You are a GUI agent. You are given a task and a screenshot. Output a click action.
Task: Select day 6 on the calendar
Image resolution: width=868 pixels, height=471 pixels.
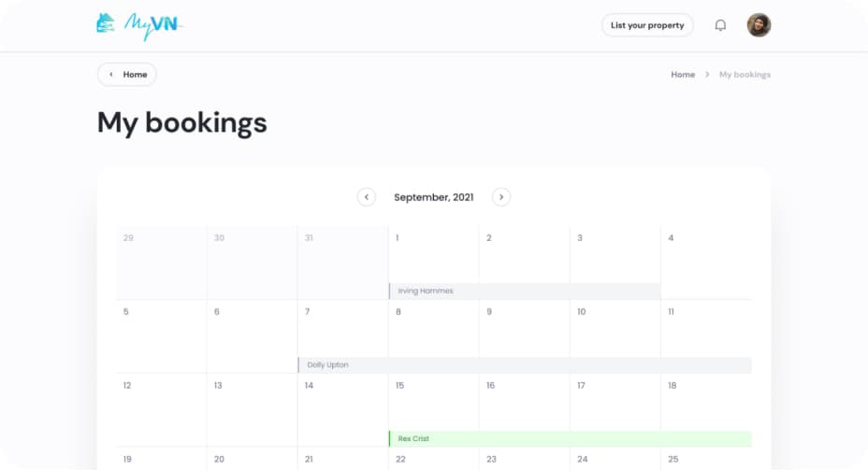coord(252,336)
